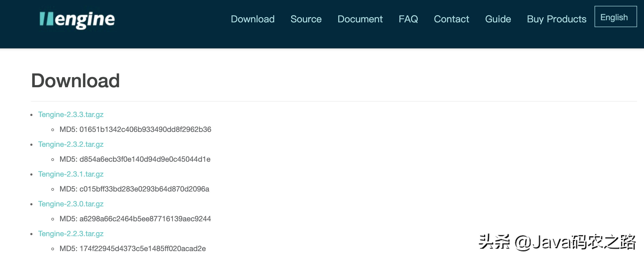Click the MD5 hash starting with d854a6
This screenshot has height=258, width=644.
click(145, 159)
